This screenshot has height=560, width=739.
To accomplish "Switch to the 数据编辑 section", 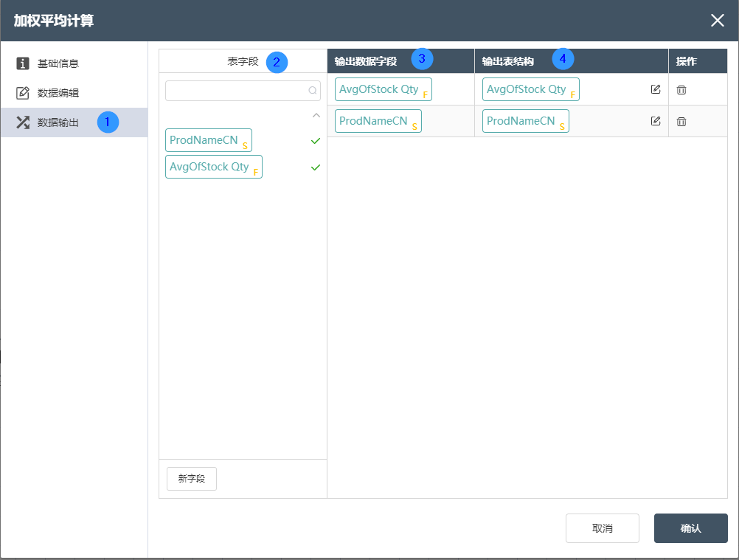I will (74, 93).
